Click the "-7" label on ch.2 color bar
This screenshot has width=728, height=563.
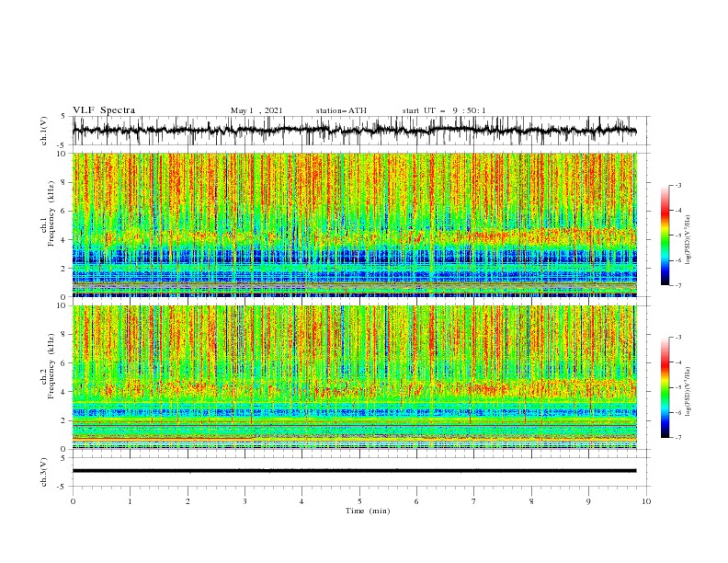(x=677, y=437)
